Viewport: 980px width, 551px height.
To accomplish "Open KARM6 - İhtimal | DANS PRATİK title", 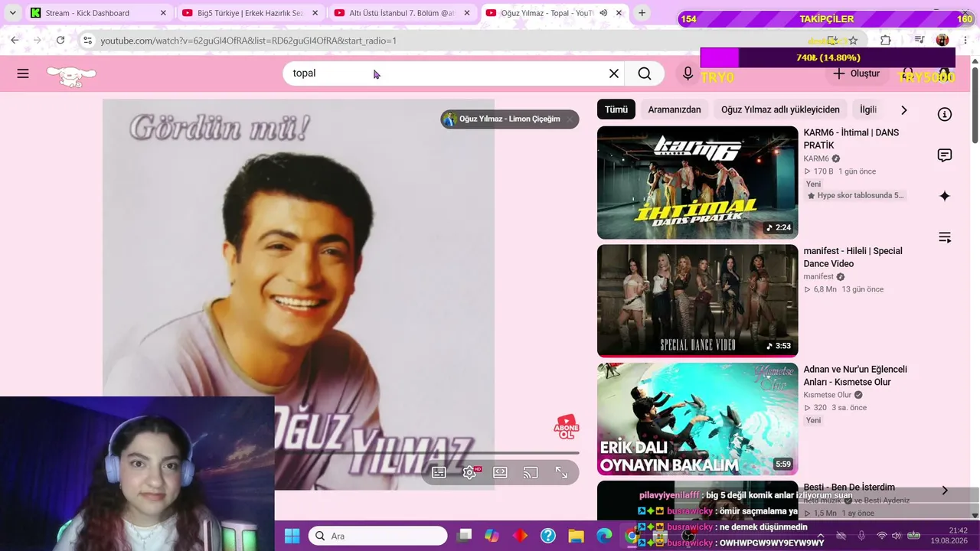I will coord(851,139).
